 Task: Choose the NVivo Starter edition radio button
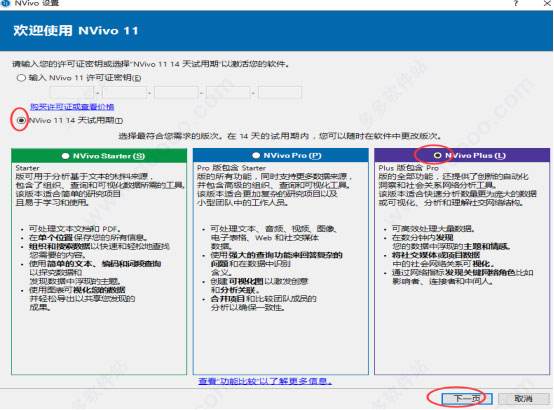click(65, 156)
